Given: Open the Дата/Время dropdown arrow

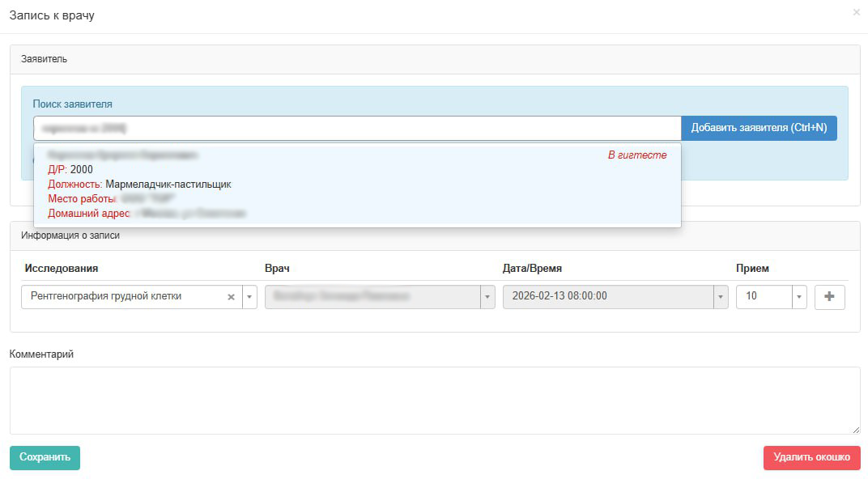Looking at the screenshot, I should [x=721, y=297].
